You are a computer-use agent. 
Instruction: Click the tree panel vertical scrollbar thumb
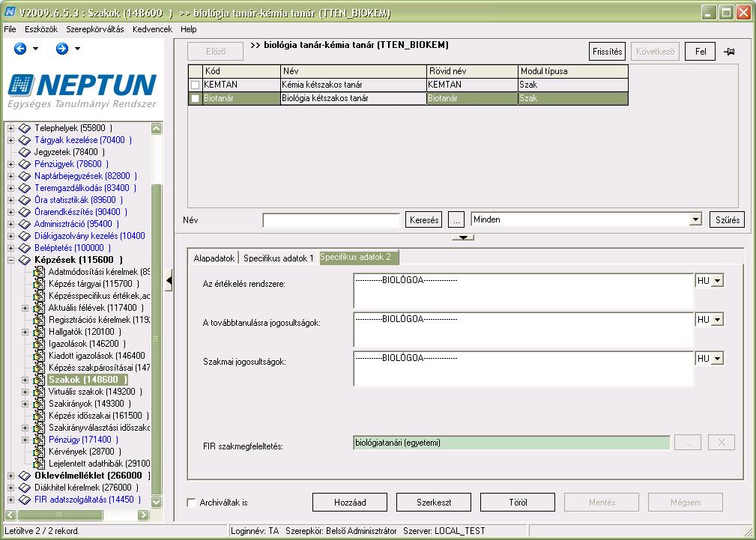click(x=156, y=339)
